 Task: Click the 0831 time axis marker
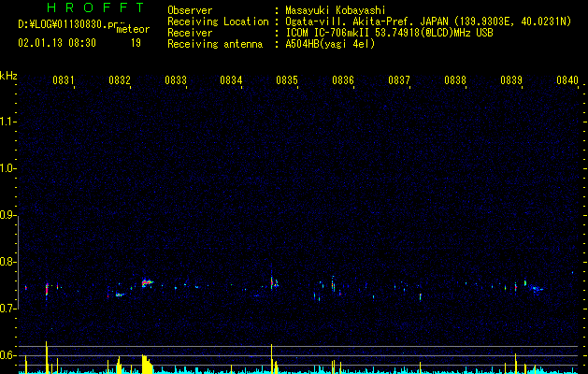63,80
